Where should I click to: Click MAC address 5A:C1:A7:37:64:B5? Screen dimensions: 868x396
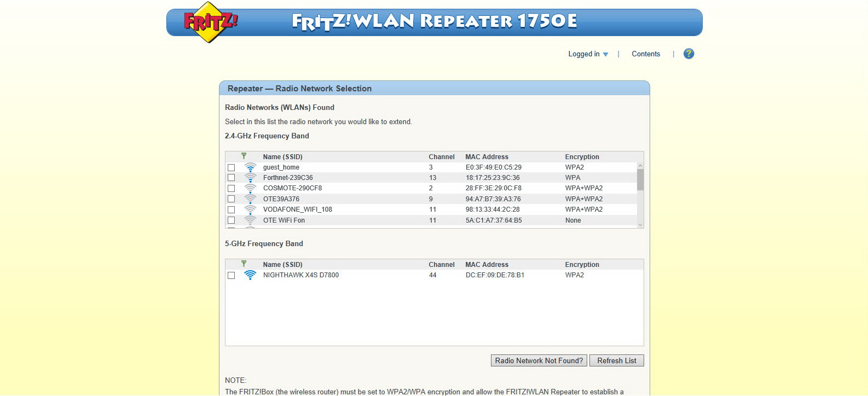pos(494,220)
